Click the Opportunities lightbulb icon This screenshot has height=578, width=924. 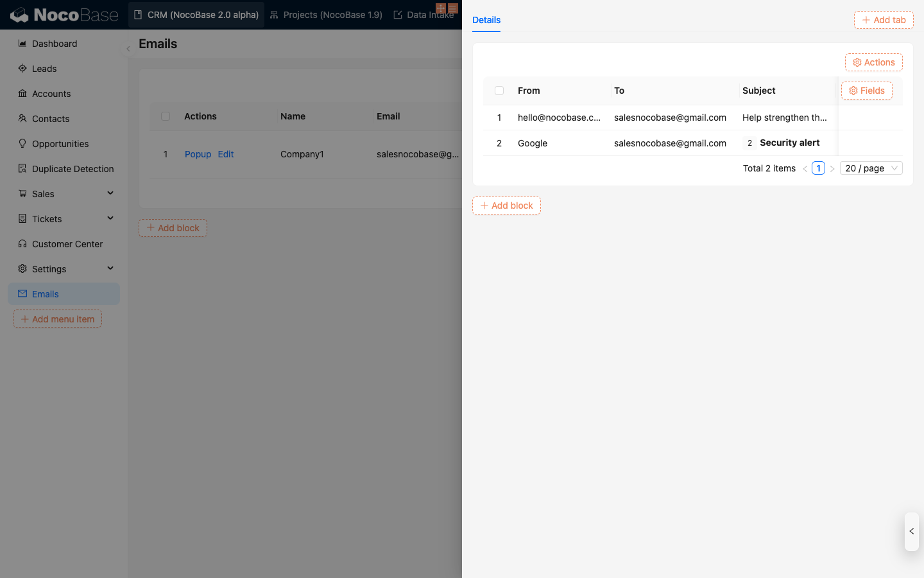(x=22, y=144)
